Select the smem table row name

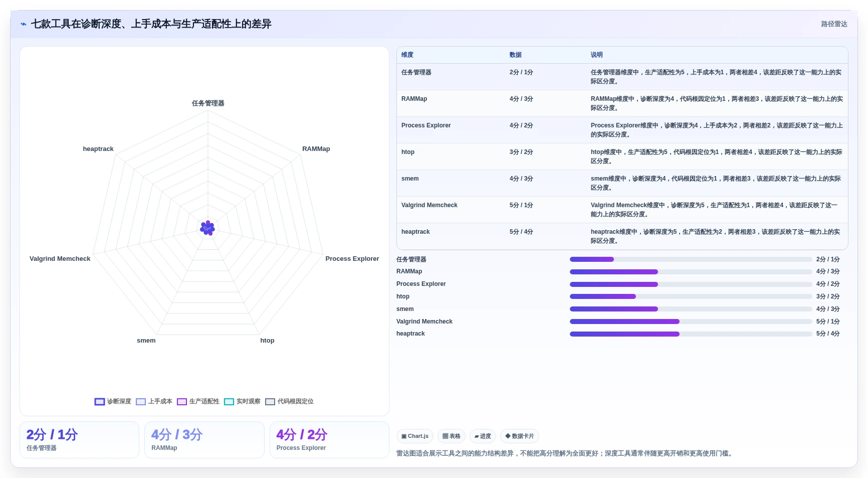(x=410, y=179)
